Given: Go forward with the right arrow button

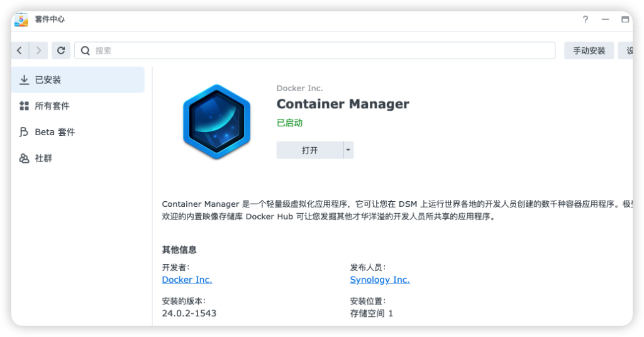Looking at the screenshot, I should pos(38,50).
